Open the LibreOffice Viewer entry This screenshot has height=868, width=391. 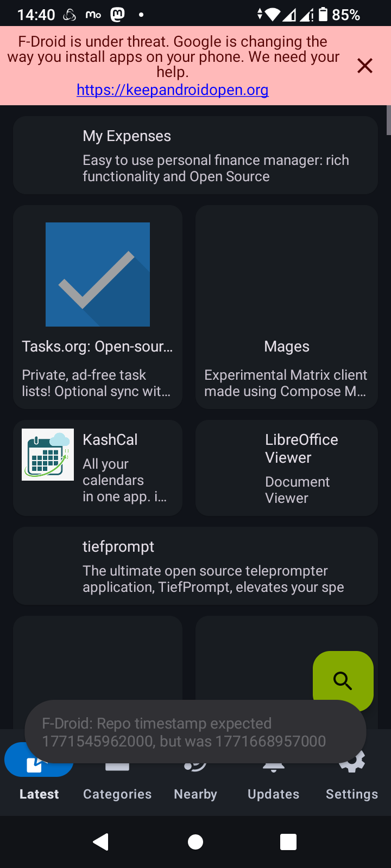(x=287, y=468)
